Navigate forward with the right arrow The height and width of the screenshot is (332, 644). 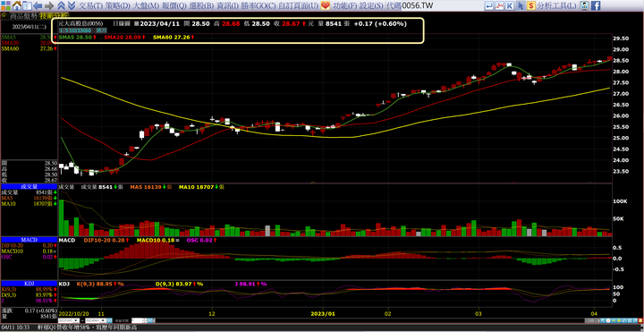[49, 5]
